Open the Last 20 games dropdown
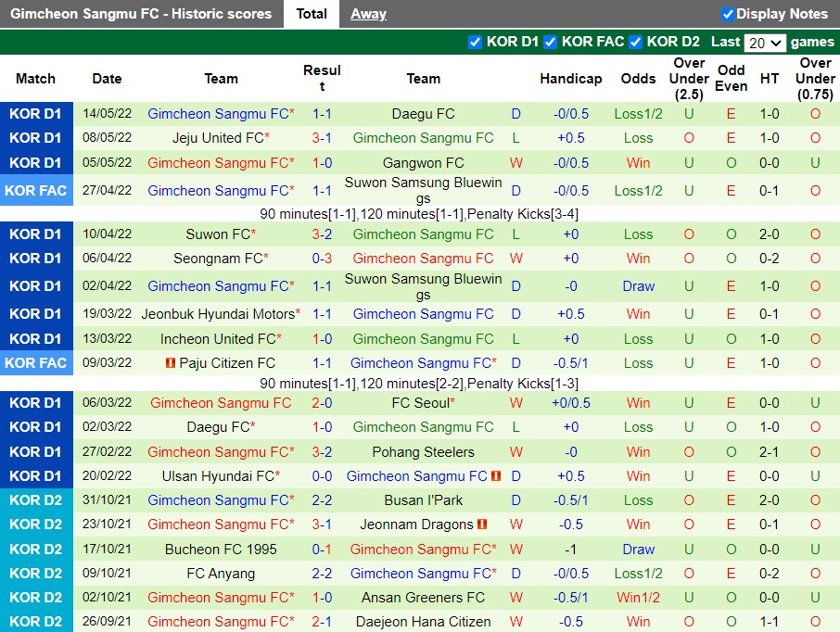 tap(765, 43)
